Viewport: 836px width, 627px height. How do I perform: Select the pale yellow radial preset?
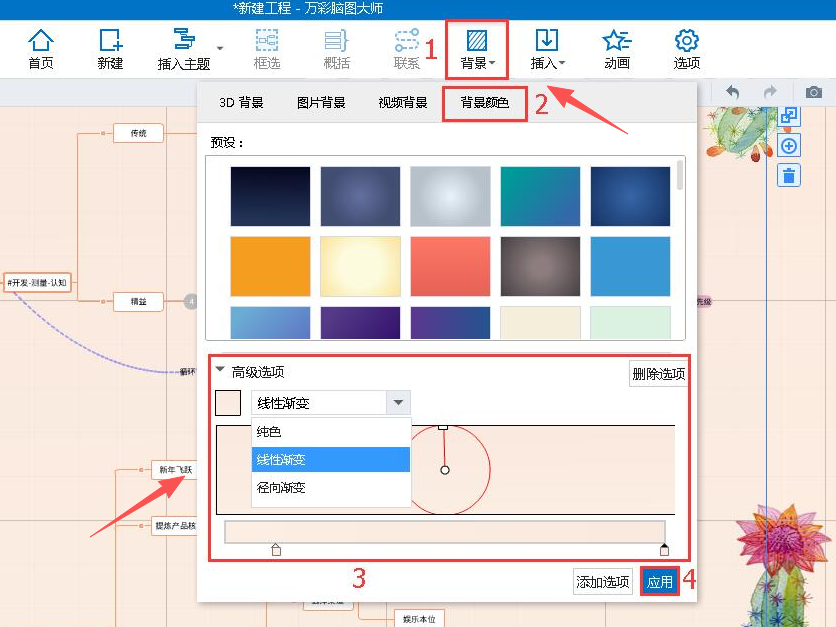point(360,266)
